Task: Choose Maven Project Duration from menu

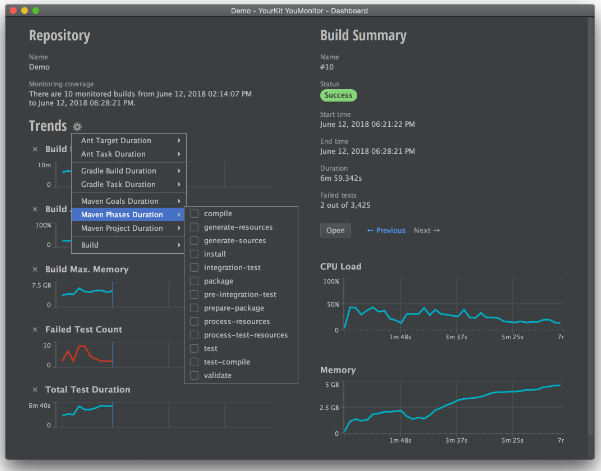Action: coord(129,229)
